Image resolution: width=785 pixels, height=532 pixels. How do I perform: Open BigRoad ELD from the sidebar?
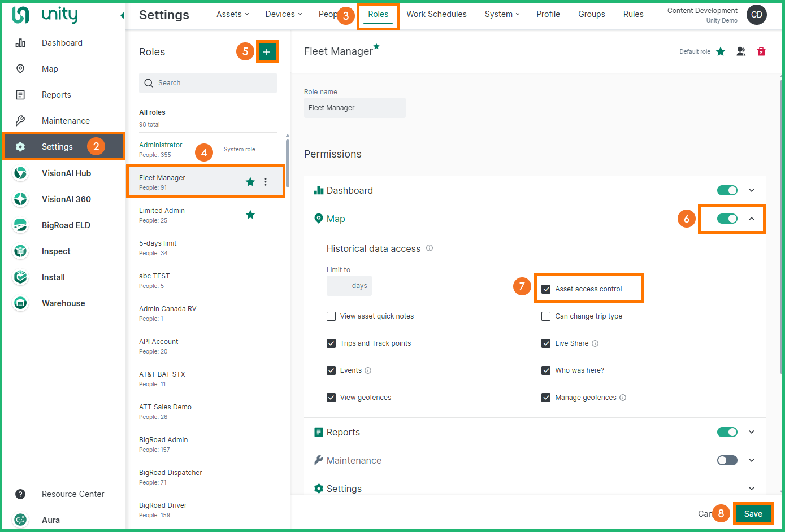tap(66, 225)
